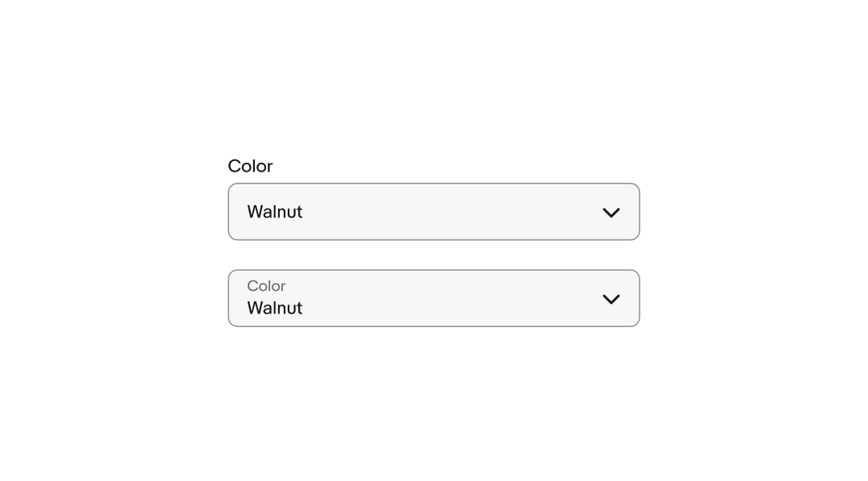Image resolution: width=868 pixels, height=481 pixels.
Task: Expand the first select using its down arrow
Action: click(x=611, y=212)
